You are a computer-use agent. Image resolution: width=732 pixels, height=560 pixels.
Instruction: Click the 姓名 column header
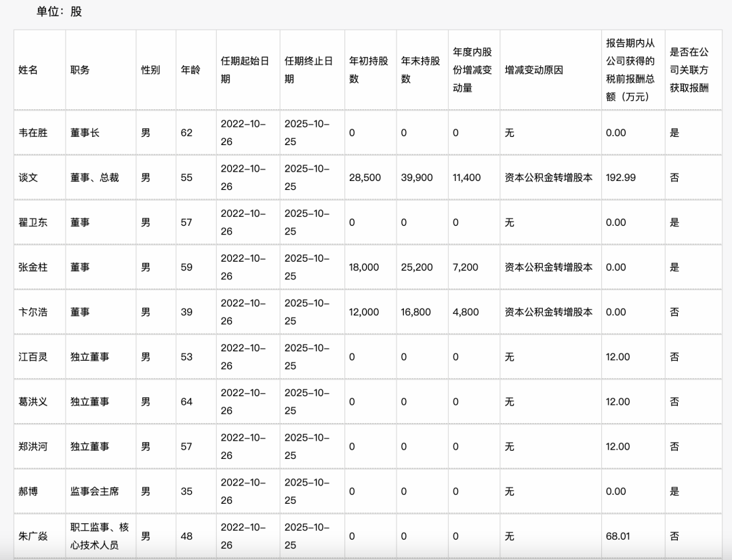28,70
